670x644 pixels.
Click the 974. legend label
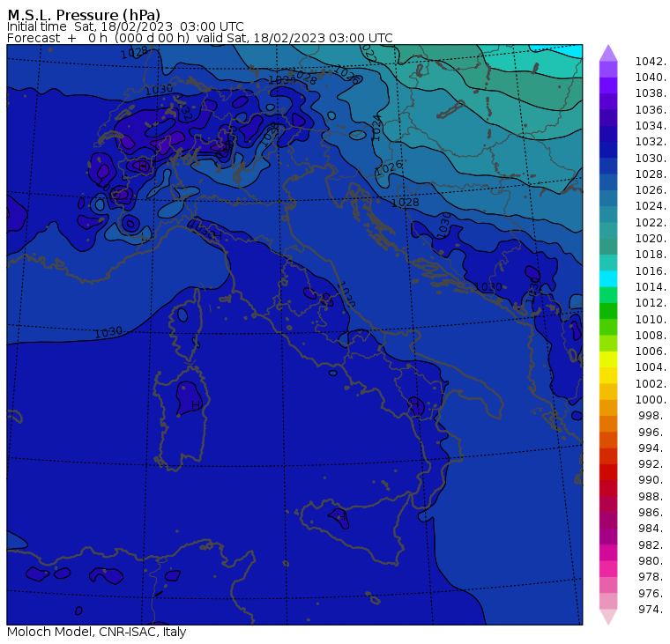[652, 609]
